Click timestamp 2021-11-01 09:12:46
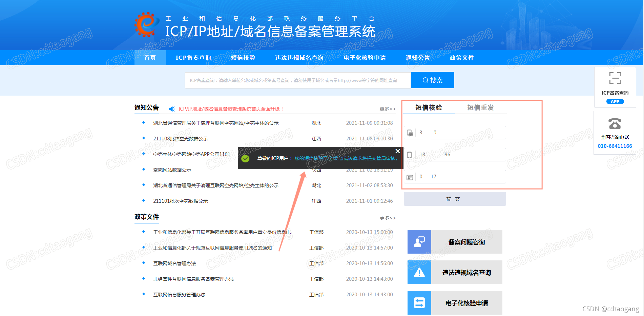Screen dimensions: 644x316 [370, 201]
